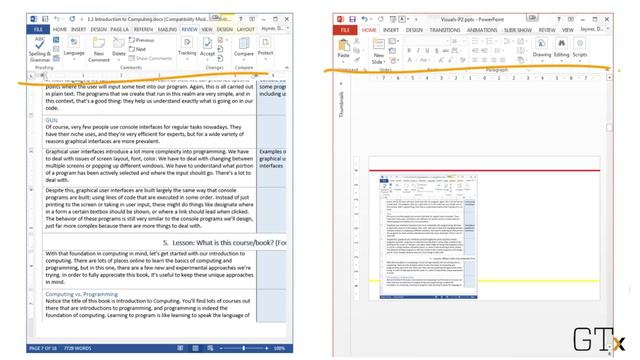Click the Accept change icon in Word

207,43
